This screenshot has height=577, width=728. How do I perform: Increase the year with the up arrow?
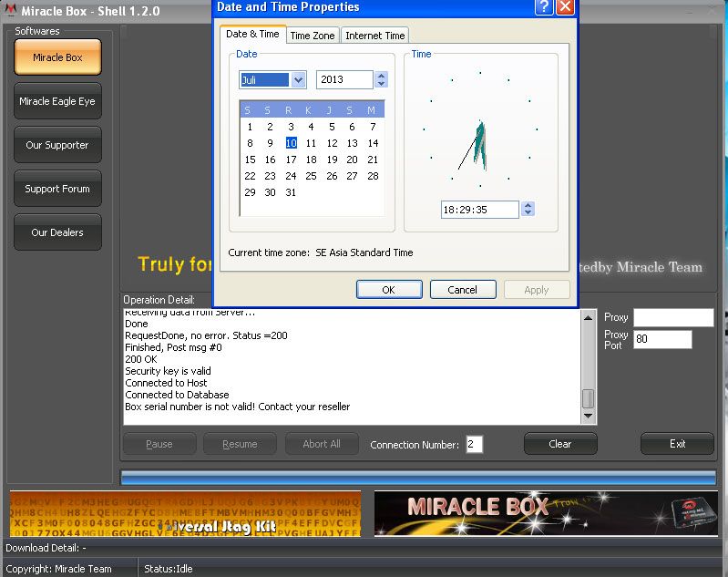[381, 76]
